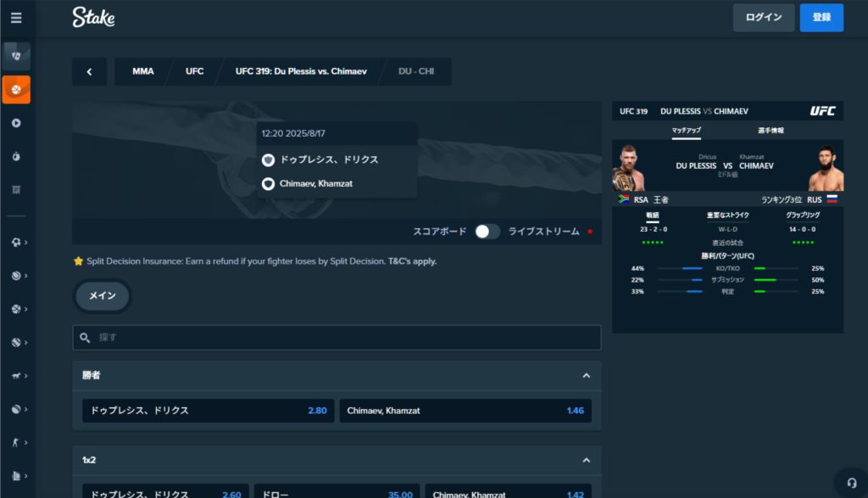
Task: Click the green サブミッション 50% bar
Action: pyautogui.click(x=765, y=280)
